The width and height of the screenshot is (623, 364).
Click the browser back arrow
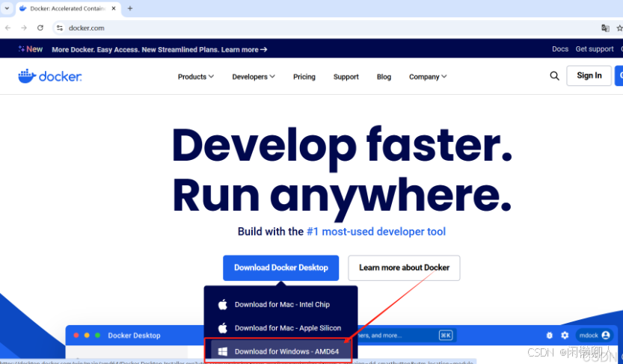tap(8, 28)
